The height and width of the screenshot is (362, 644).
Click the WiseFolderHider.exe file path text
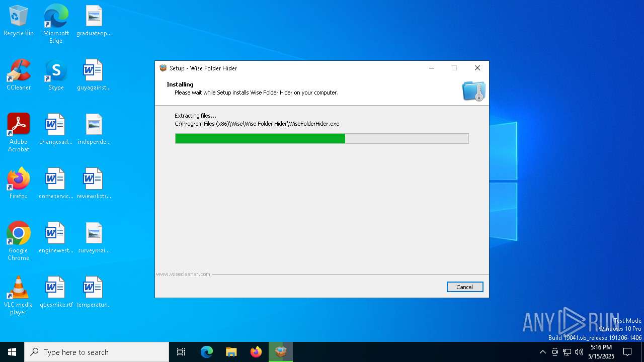(257, 124)
